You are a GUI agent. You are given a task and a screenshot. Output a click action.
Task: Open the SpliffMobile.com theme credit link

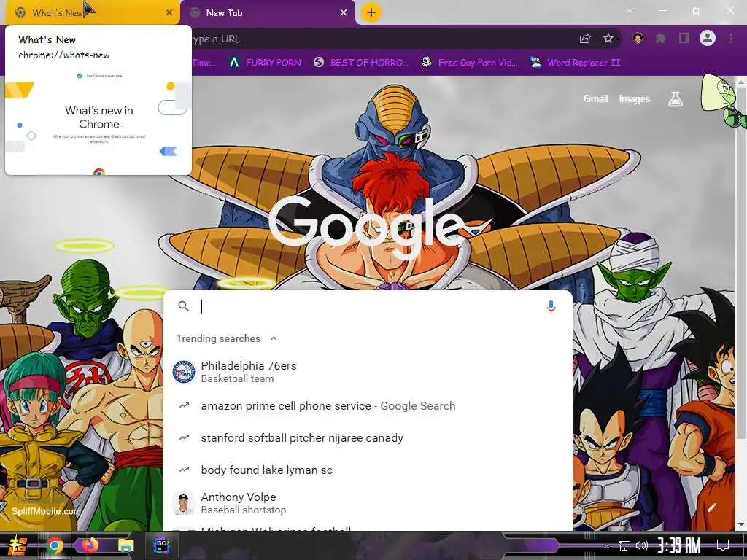pyautogui.click(x=46, y=511)
